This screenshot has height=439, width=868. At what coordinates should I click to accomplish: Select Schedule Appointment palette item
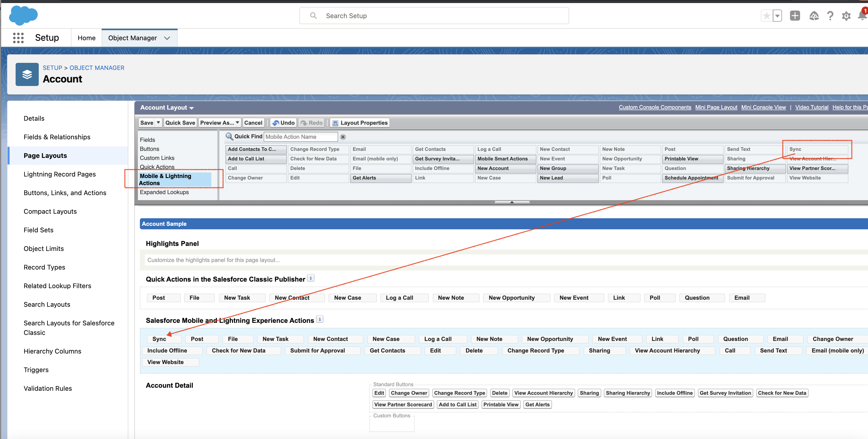[x=692, y=178]
